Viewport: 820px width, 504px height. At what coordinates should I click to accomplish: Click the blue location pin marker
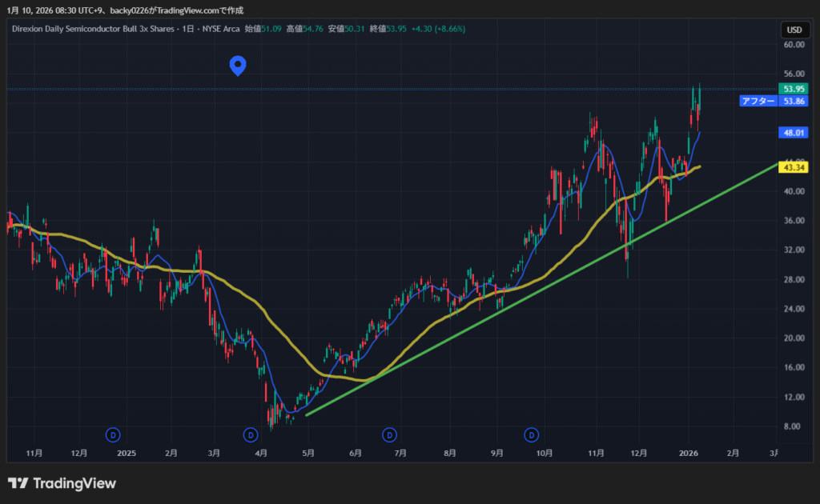(237, 66)
